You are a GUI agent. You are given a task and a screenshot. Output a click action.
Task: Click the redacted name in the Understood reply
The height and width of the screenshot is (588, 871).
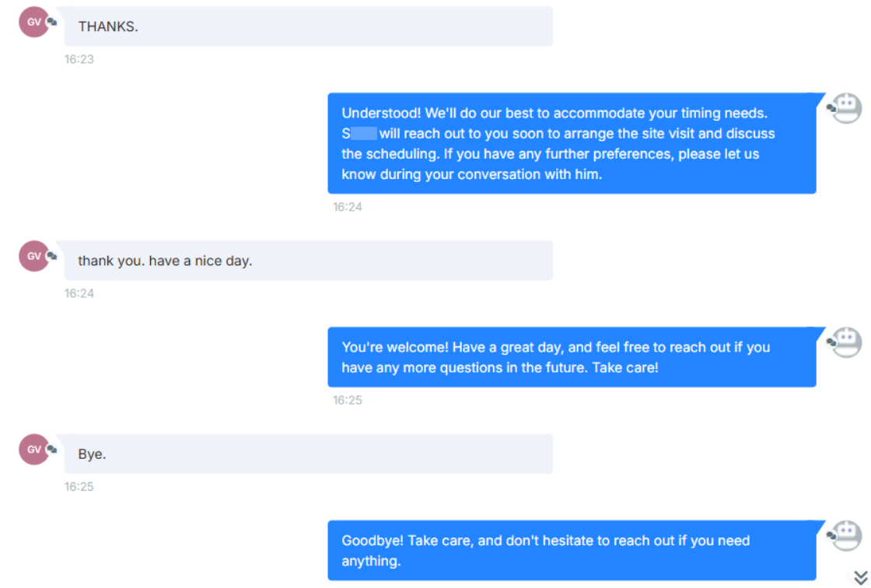[363, 134]
